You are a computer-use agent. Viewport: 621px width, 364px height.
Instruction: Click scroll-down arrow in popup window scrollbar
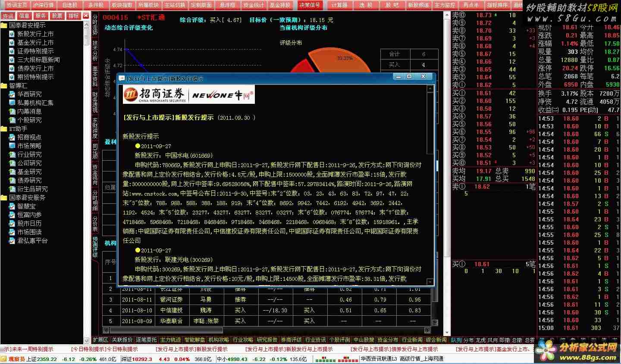coord(430,282)
